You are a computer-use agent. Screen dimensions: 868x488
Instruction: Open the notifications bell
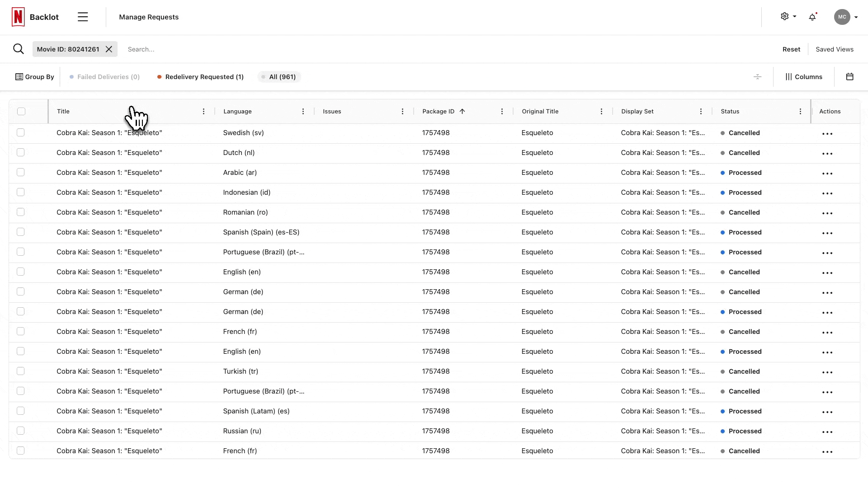point(812,17)
